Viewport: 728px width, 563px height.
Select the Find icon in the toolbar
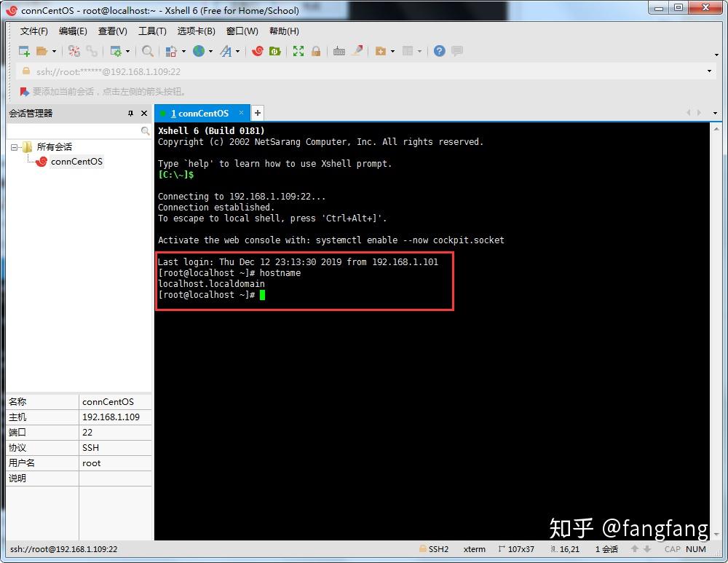pyautogui.click(x=147, y=52)
